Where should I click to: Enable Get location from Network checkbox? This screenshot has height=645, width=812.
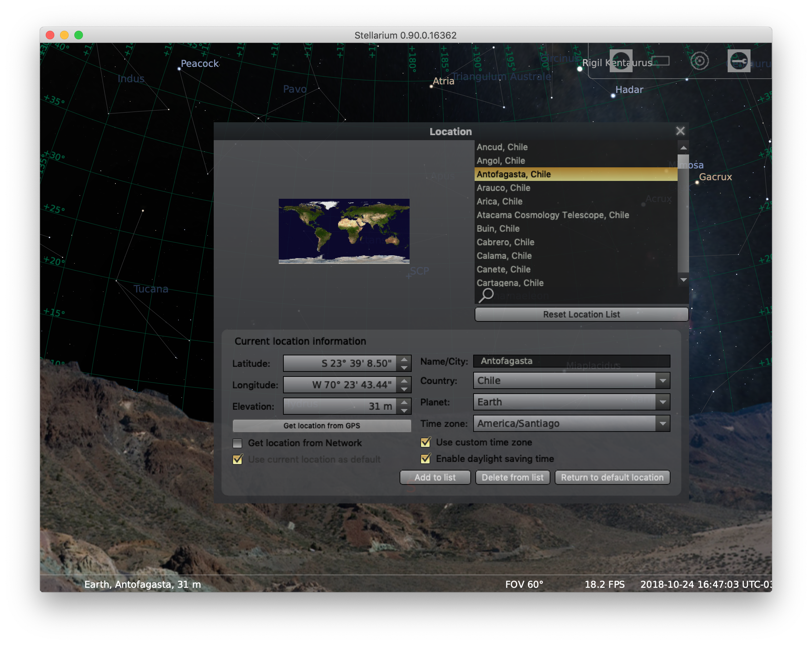tap(237, 443)
